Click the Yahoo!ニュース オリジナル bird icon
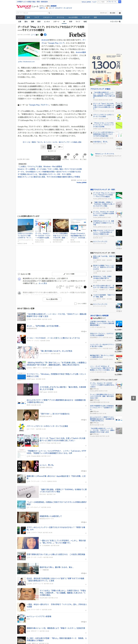This screenshot has width=138, height=644. (92, 155)
